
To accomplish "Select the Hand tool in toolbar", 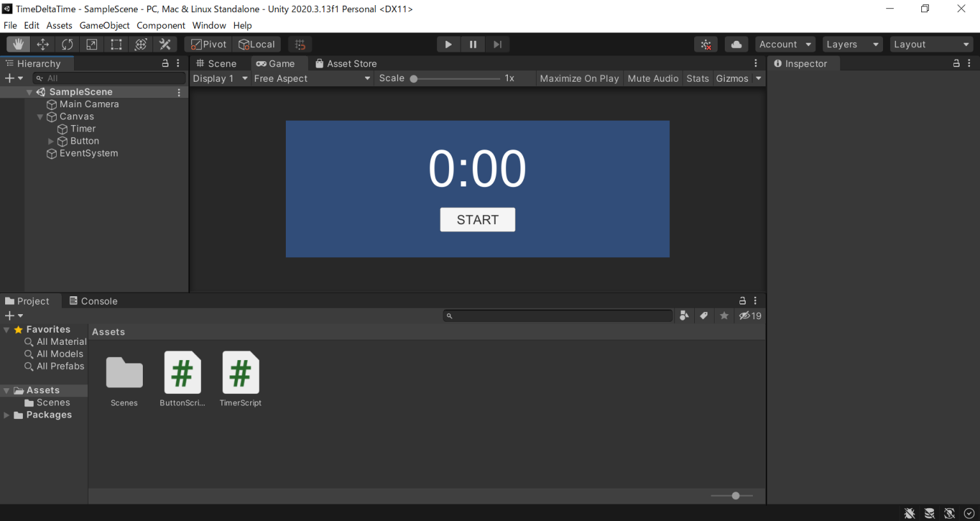I will (x=19, y=44).
